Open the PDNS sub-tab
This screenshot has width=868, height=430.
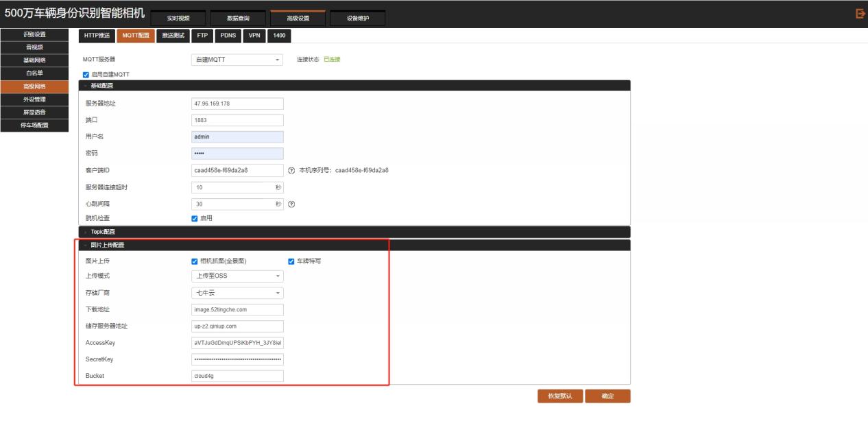point(228,36)
